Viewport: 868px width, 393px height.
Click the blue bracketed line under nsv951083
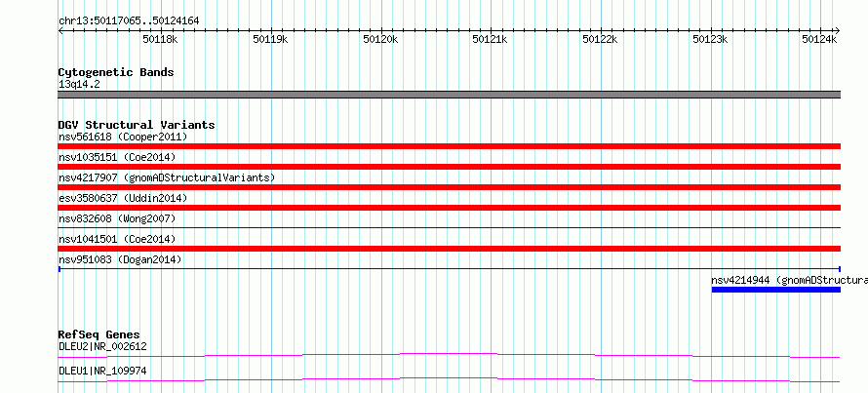[450, 269]
